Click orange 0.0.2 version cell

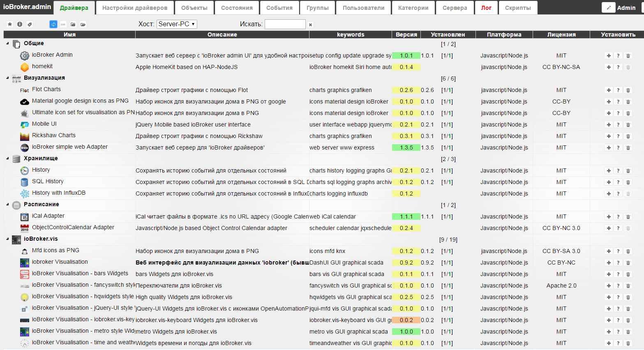point(406,320)
